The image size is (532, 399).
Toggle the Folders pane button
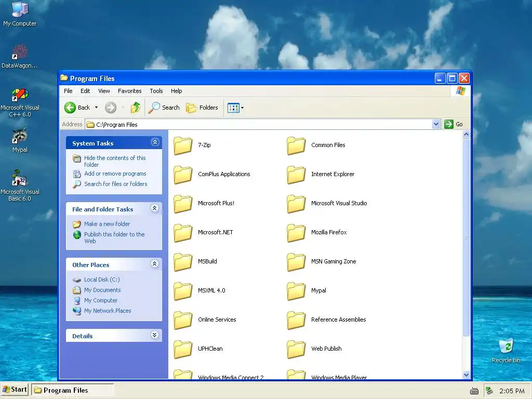pyautogui.click(x=202, y=108)
